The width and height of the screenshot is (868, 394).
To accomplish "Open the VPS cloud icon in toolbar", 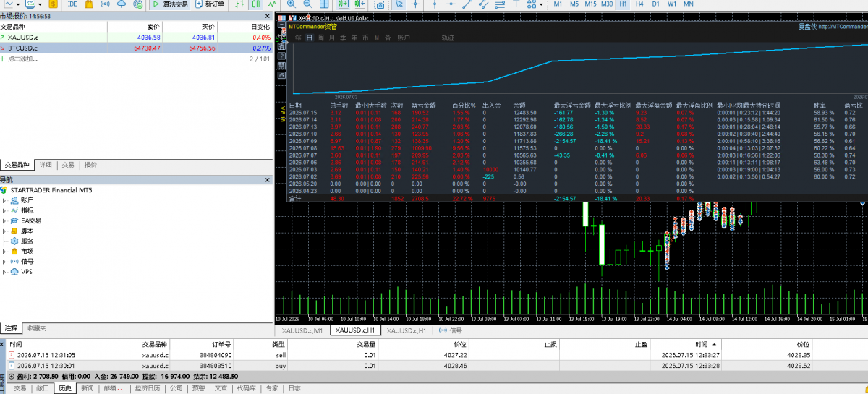I will click(121, 4).
